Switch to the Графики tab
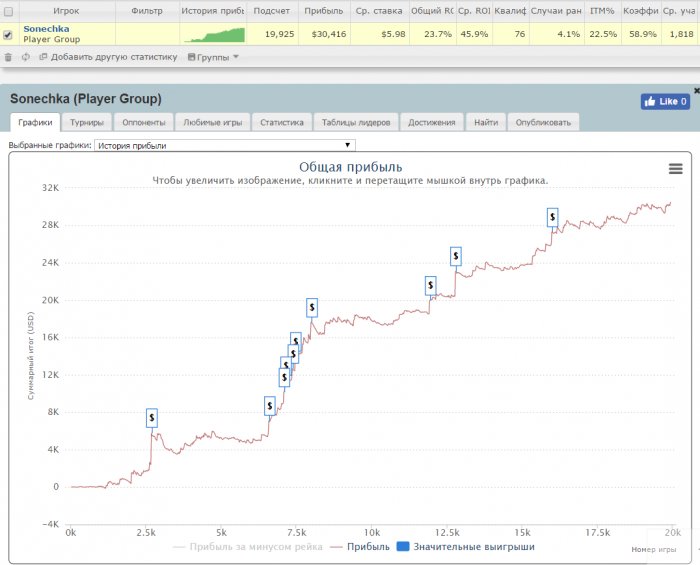Viewport: 700px width, 565px height. (x=35, y=122)
